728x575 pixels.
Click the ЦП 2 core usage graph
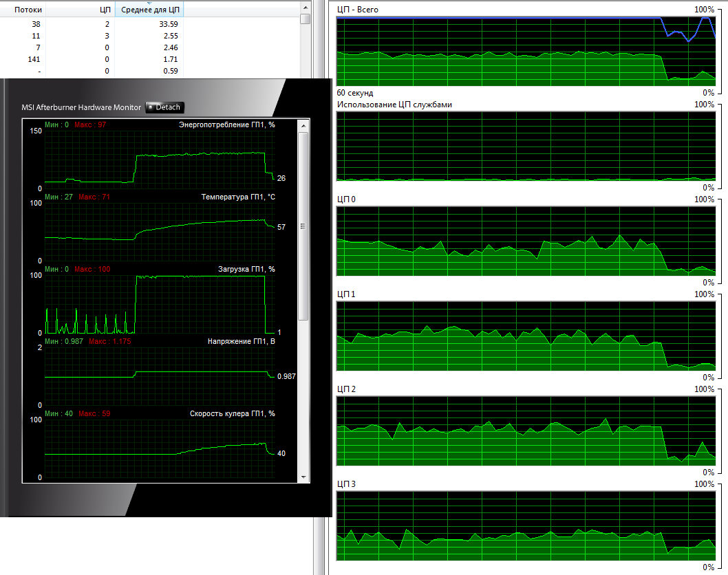(525, 431)
